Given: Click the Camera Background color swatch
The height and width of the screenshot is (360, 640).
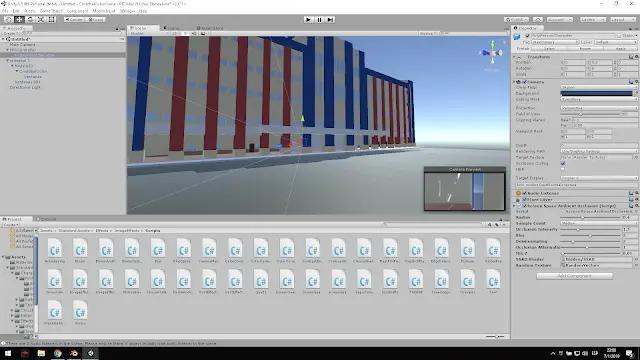Looking at the screenshot, I should coord(596,93).
